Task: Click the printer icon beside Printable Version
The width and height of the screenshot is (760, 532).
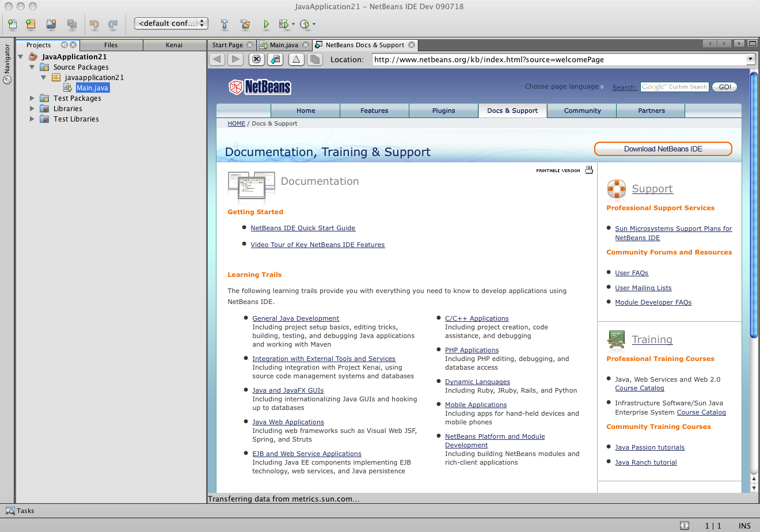Action: [589, 170]
